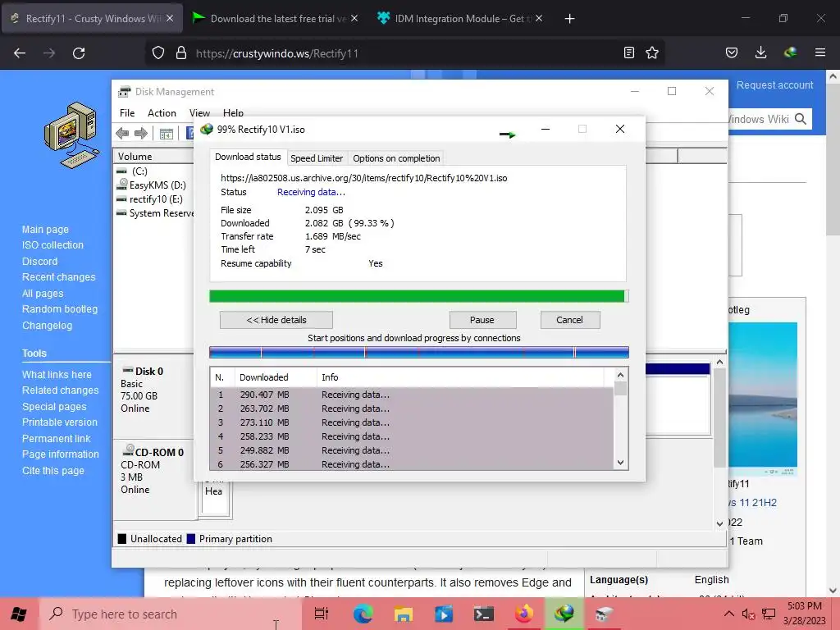Screen dimensions: 840x630
Task: Select the rectify10 (E:) volume row
Action: tap(154, 199)
